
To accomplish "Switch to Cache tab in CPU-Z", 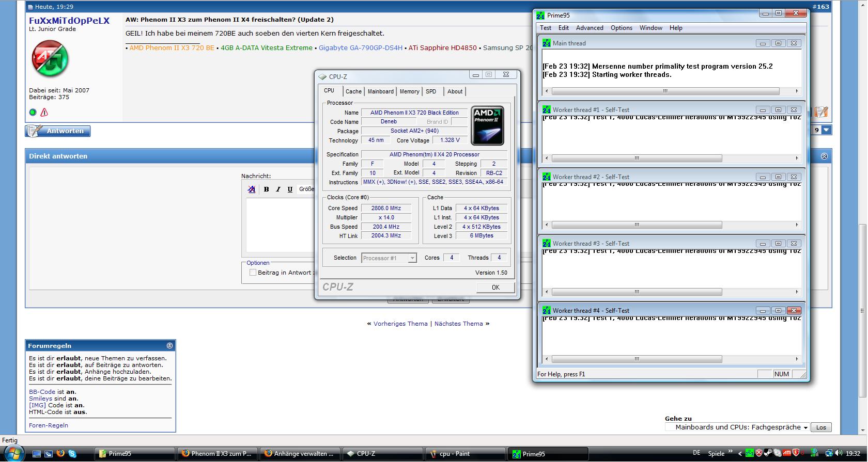I will point(353,91).
